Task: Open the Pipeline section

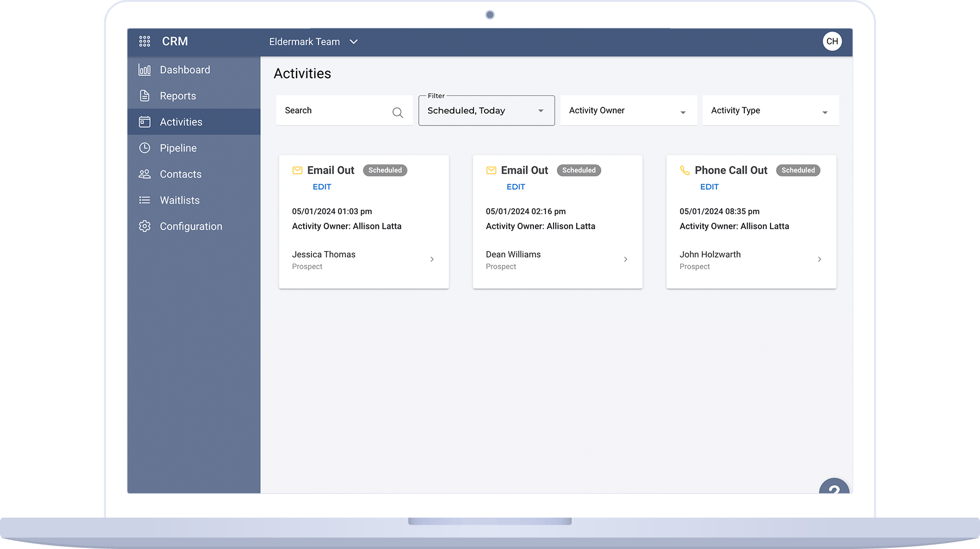Action: [x=194, y=148]
